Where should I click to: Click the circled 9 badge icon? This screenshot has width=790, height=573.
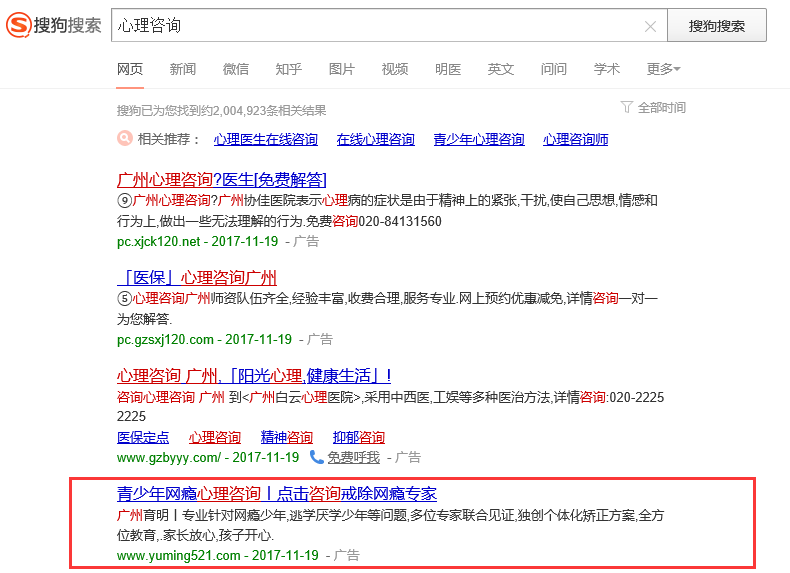point(124,201)
